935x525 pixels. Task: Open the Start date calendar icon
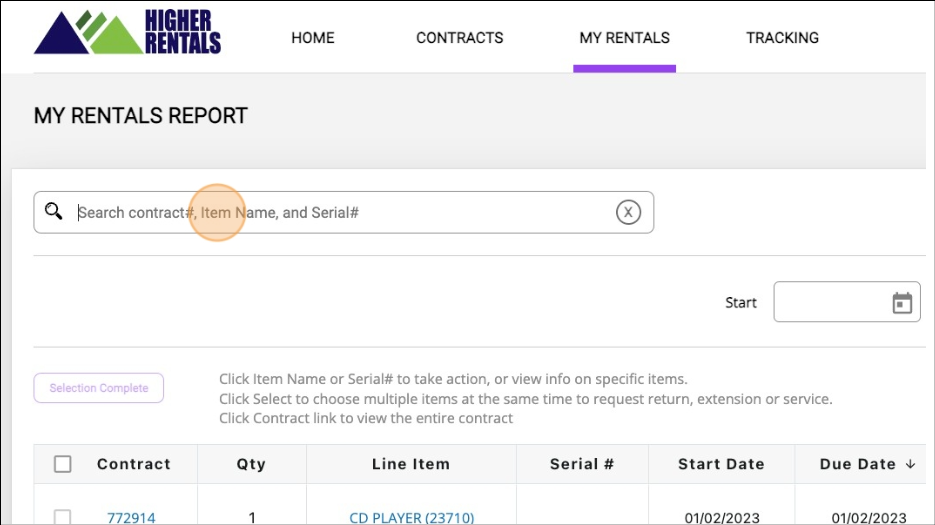[902, 303]
